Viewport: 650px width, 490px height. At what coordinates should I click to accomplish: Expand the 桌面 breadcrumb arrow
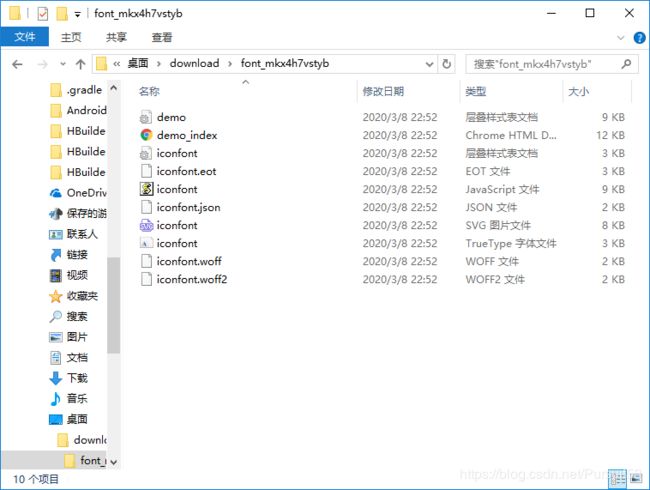(x=159, y=64)
